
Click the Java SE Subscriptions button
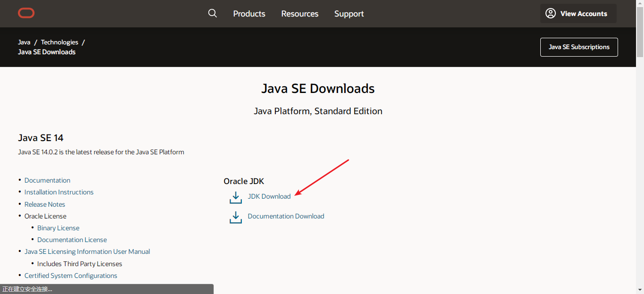[x=579, y=47]
